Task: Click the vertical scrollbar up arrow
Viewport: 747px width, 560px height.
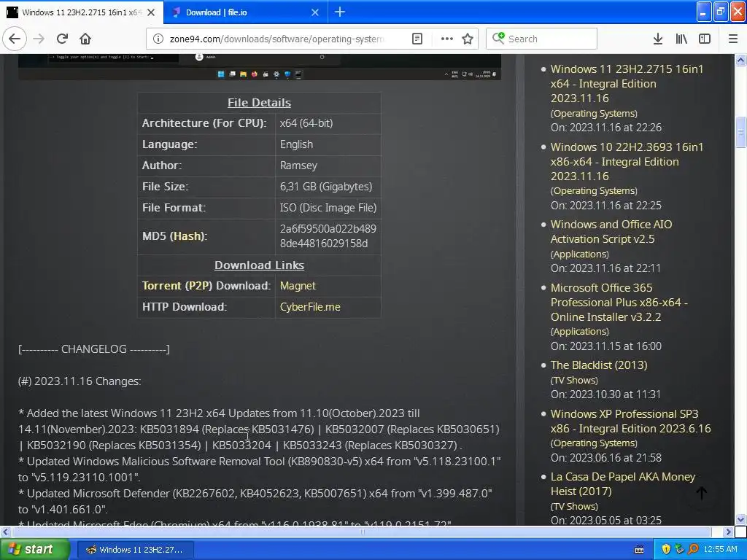Action: pos(741,60)
